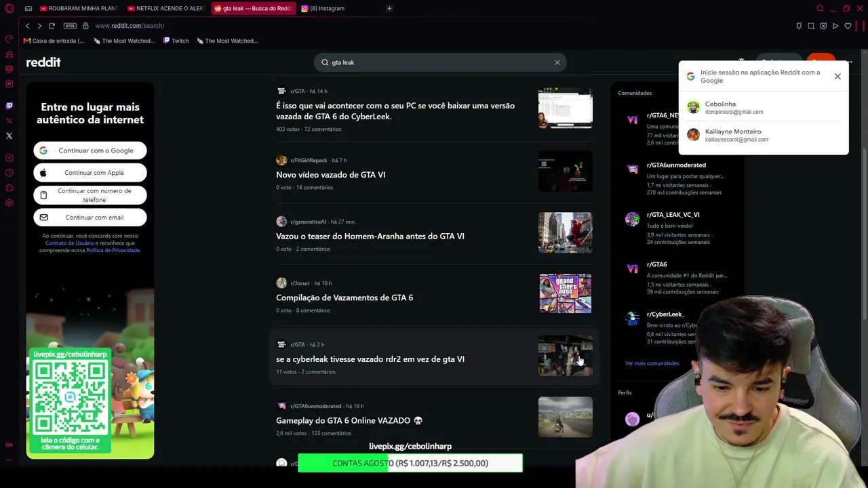Open the Twitch panel in the sidebar

[x=9, y=106]
